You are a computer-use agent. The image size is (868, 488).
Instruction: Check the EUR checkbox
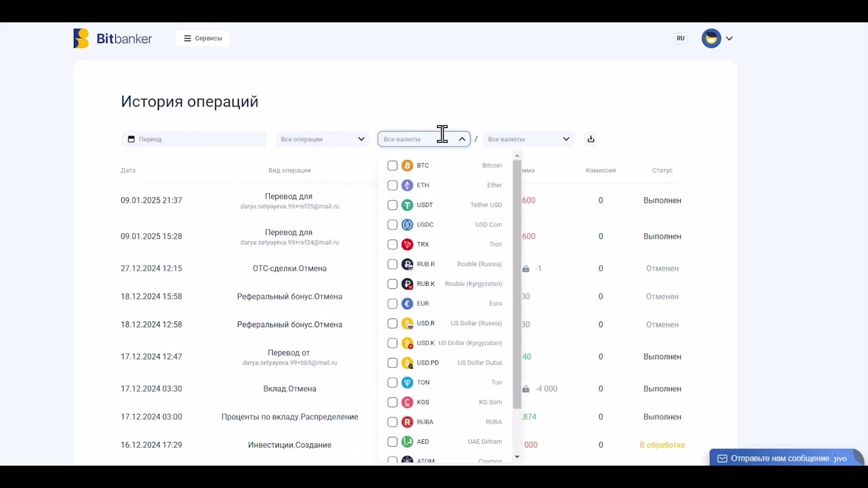(x=393, y=304)
